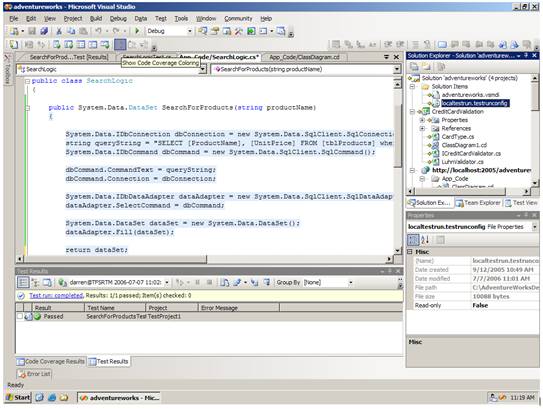Collapse the SearchLogic class outline
543x409 pixels.
27,81
